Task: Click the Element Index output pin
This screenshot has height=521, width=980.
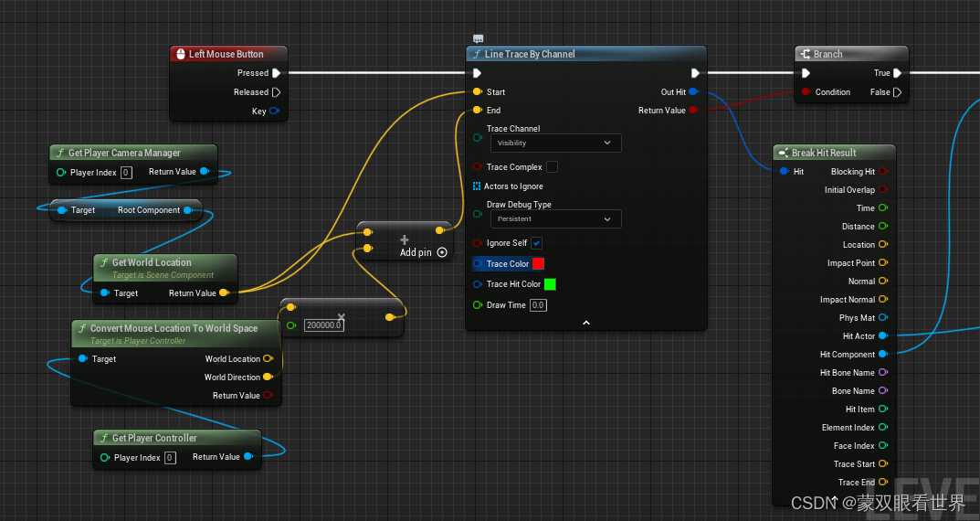Action: pyautogui.click(x=883, y=427)
